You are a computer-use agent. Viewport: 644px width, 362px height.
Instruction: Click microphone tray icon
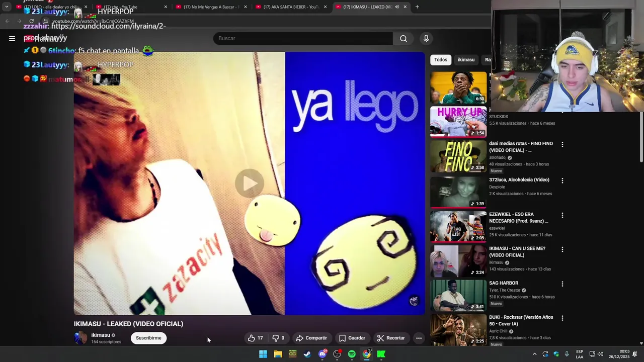pos(567,354)
